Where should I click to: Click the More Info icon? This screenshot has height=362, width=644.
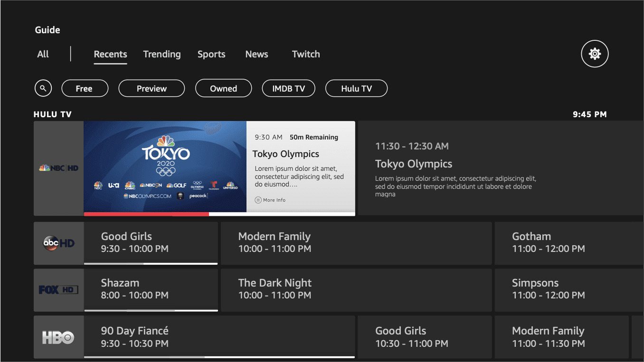coord(258,200)
